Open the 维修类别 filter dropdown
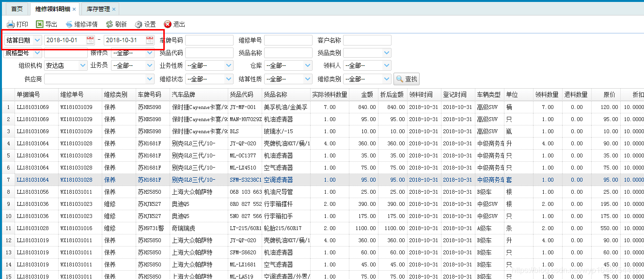The height and width of the screenshot is (279, 644). [387, 79]
